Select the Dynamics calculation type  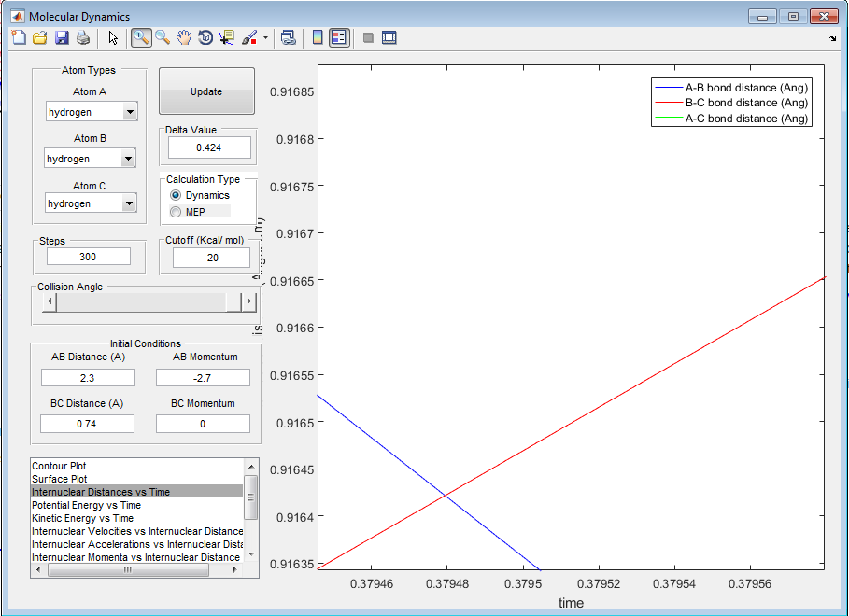[x=200, y=195]
